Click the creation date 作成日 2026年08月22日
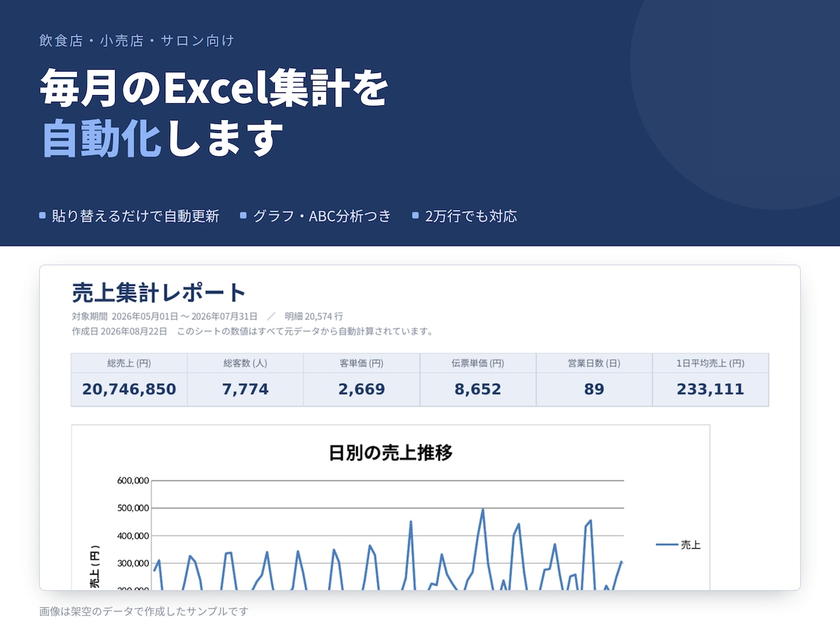The image size is (840, 630). click(x=120, y=331)
